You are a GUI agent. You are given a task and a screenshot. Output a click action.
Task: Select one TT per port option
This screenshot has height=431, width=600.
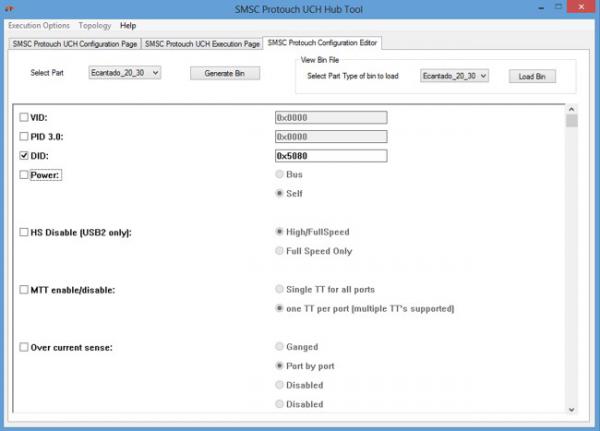point(279,308)
